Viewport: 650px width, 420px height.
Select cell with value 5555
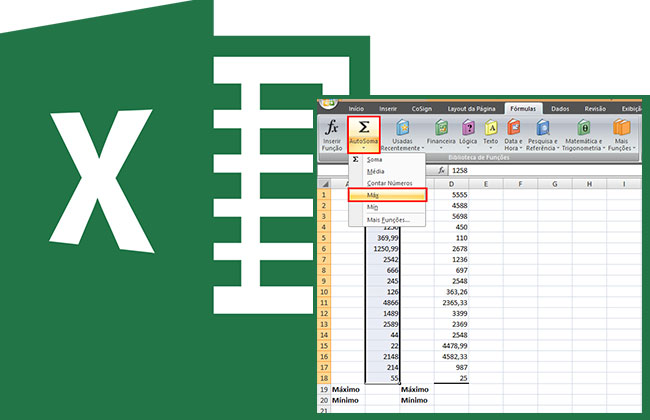[x=451, y=195]
